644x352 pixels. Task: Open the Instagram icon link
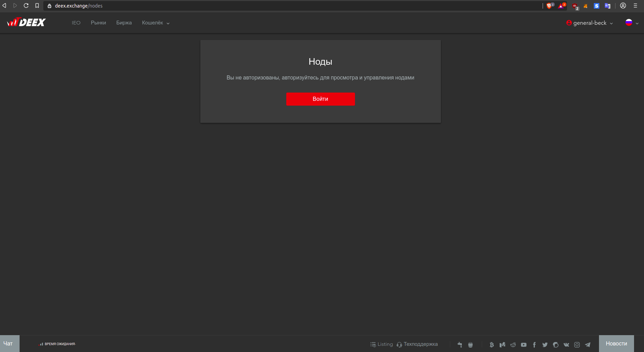coord(577,345)
